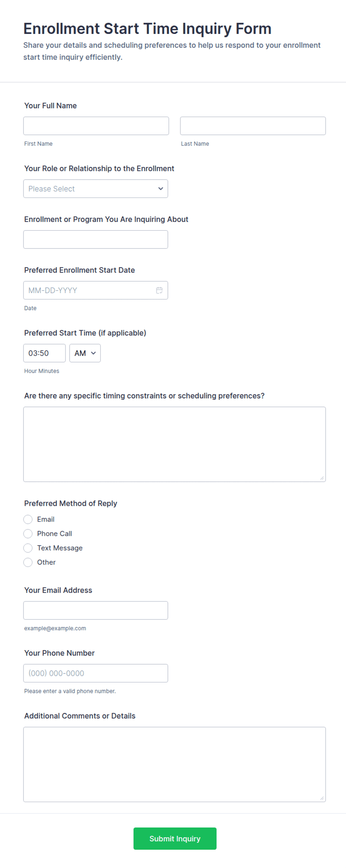Select the Other reply method
The height and width of the screenshot is (868, 346).
click(28, 562)
